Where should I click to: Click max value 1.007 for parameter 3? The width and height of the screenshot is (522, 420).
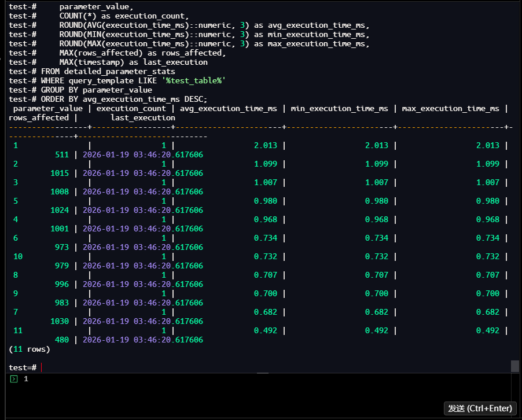coord(488,182)
